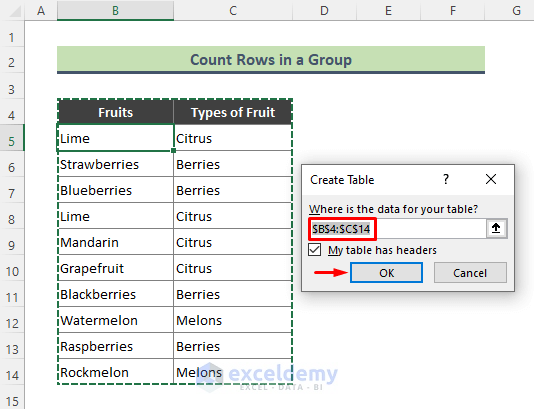Click the Count Rows in a Group title
Viewport: 534px width, 409px height.
tap(271, 60)
